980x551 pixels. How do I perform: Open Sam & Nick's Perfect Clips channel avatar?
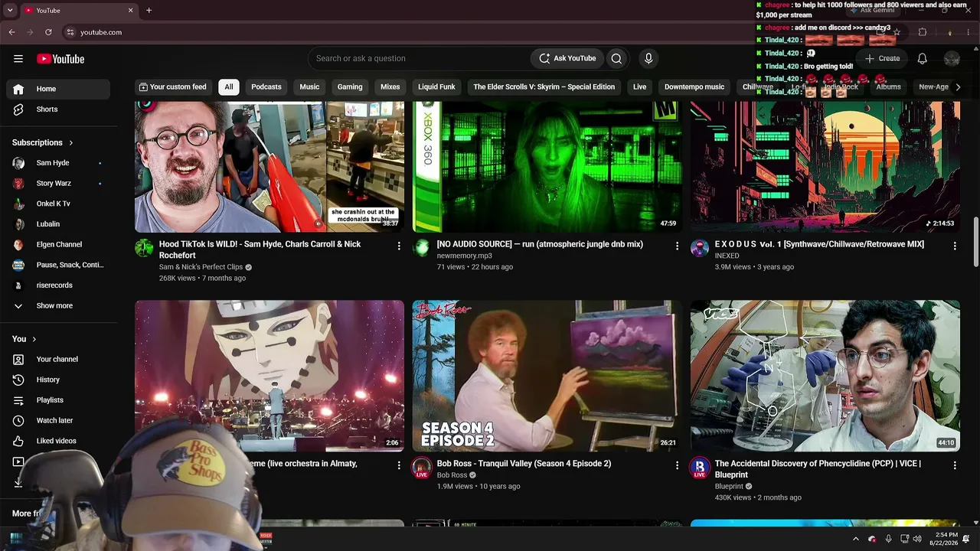144,248
